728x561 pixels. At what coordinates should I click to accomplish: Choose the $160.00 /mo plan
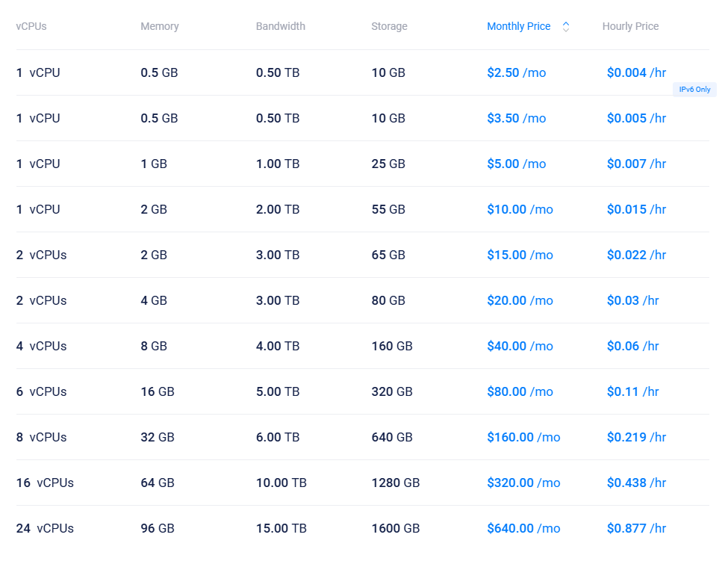click(523, 438)
